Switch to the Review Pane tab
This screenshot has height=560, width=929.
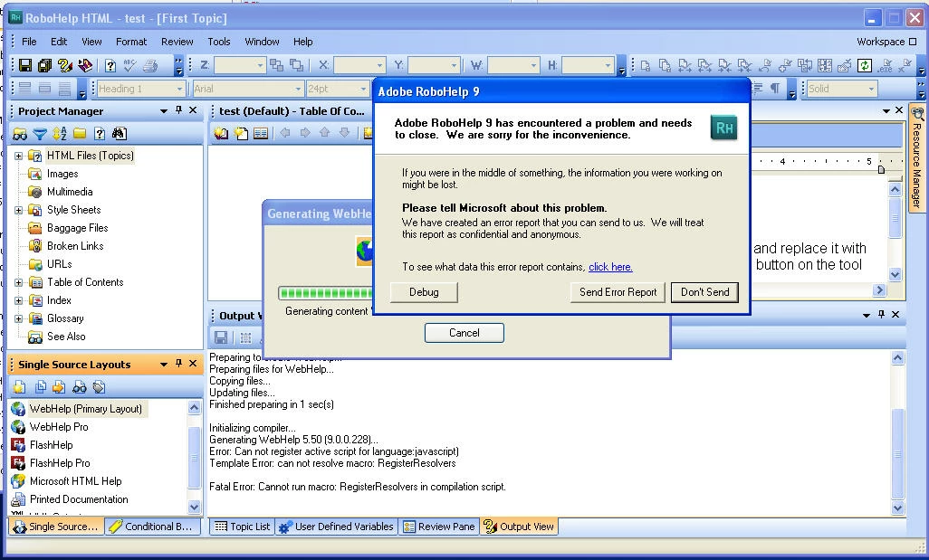[439, 527]
